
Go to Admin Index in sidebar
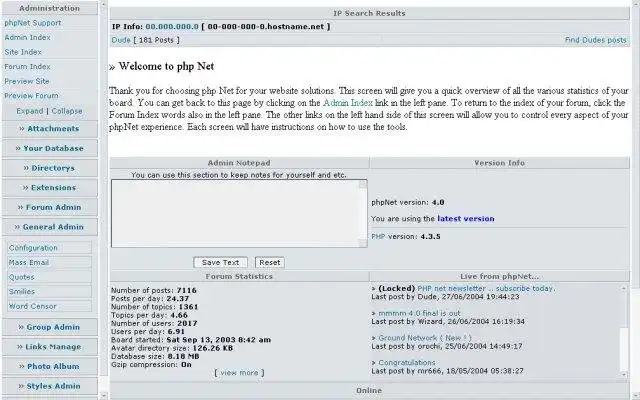[27, 37]
